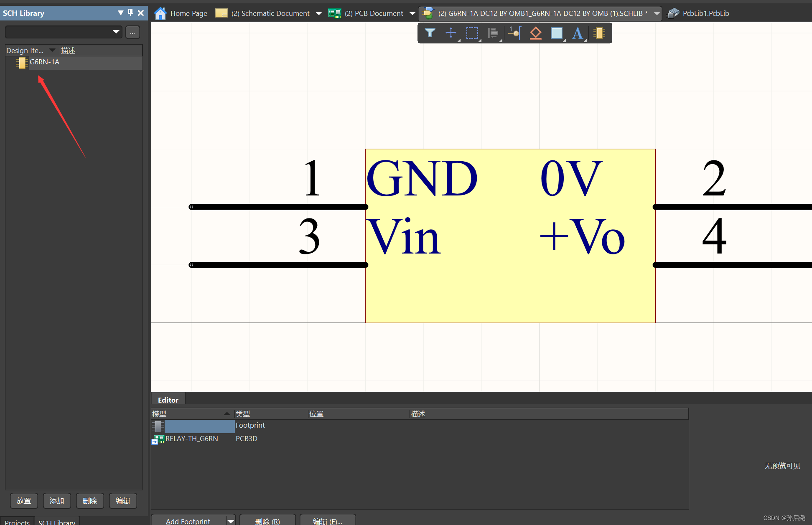Open the Schematic Document tab dropdown
Image resolution: width=812 pixels, height=525 pixels.
(319, 13)
